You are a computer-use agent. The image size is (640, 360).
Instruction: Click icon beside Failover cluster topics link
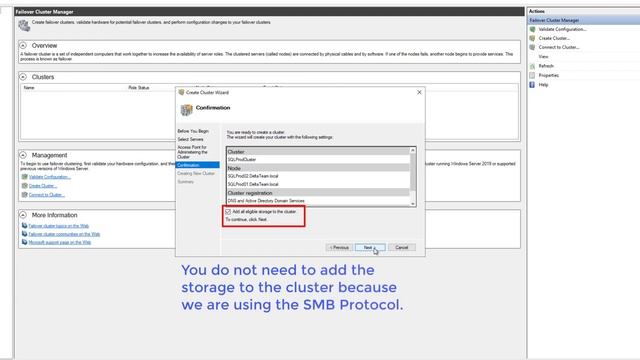pyautogui.click(x=24, y=226)
